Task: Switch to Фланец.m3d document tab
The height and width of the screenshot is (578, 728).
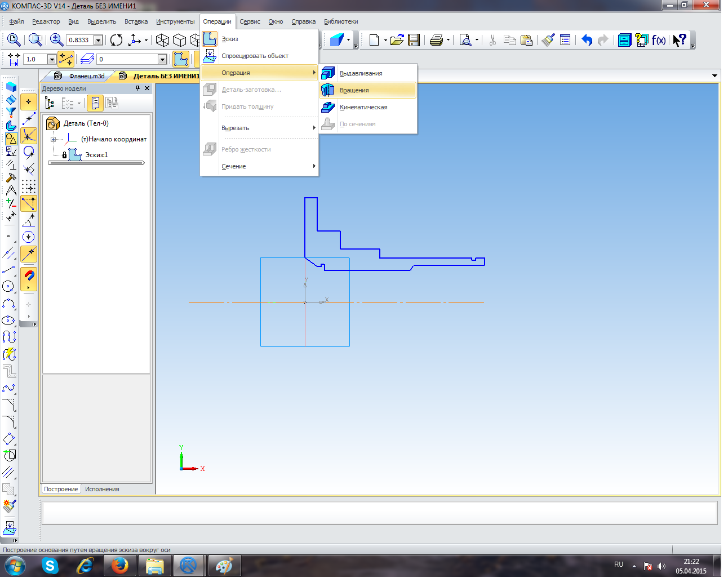Action: click(x=81, y=76)
